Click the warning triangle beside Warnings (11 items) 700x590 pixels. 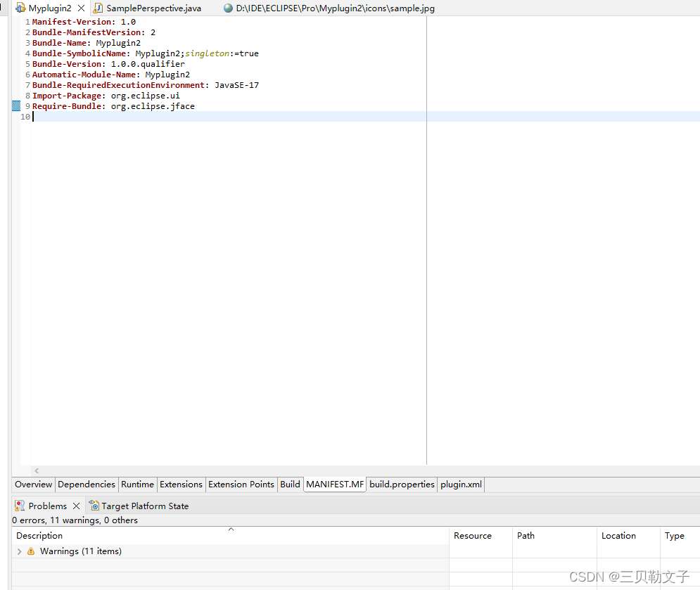(x=29, y=551)
